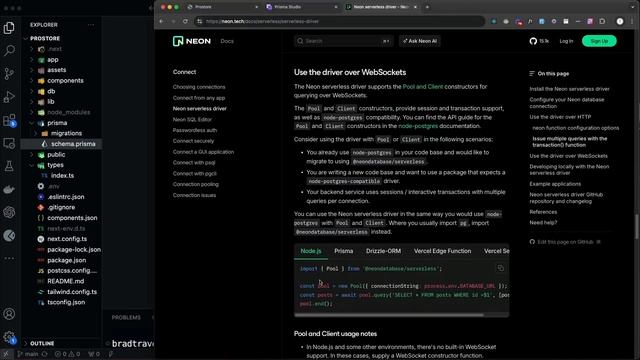Screen dimensions: 640x360
Task: Open .gitignore file
Action: 61,207
